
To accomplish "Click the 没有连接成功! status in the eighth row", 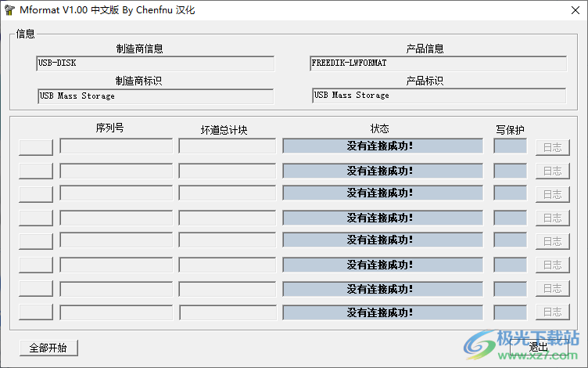I will [x=383, y=312].
